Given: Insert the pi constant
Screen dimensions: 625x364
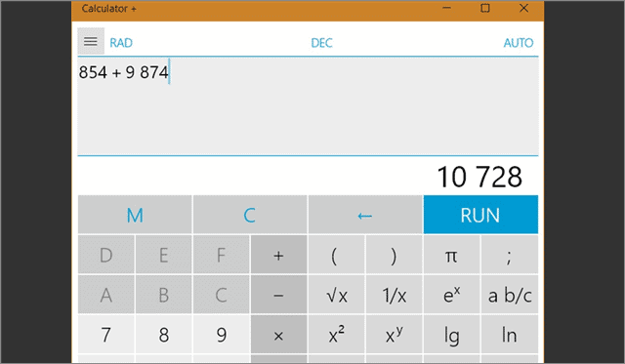Looking at the screenshot, I should coord(451,255).
